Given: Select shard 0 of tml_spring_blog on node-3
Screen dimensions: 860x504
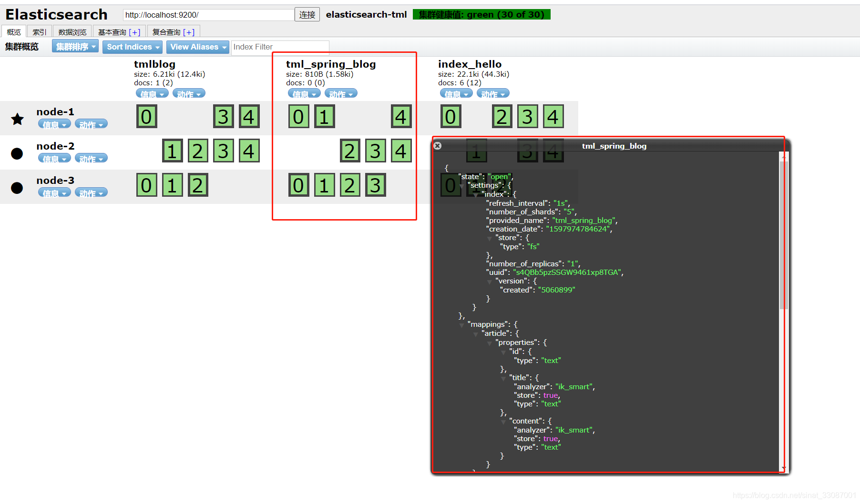Looking at the screenshot, I should click(299, 185).
